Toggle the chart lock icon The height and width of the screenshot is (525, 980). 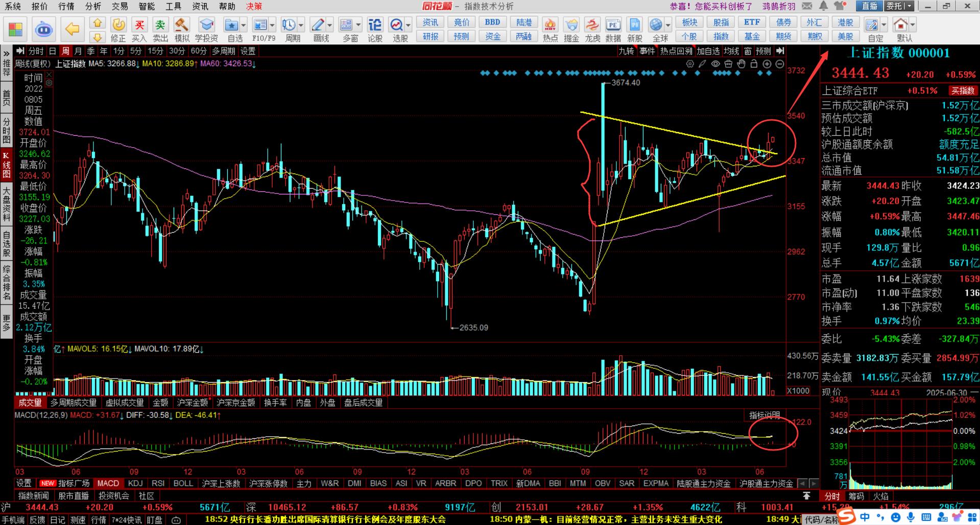(754, 64)
